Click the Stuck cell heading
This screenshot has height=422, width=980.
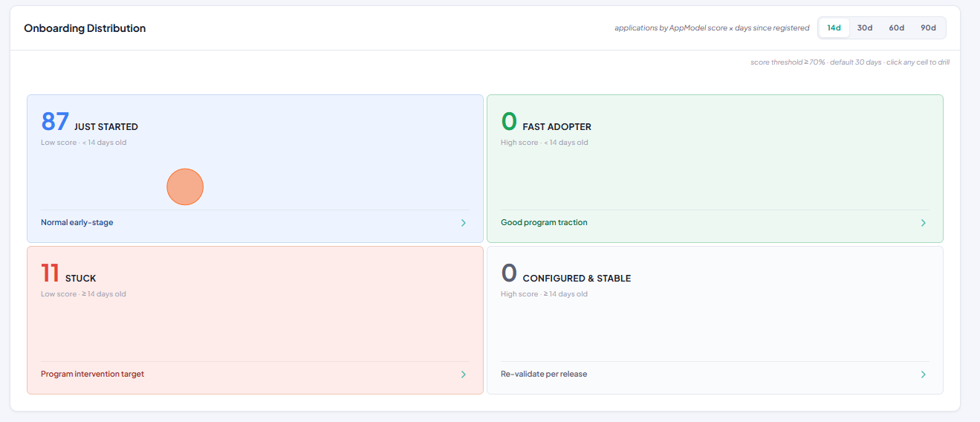point(81,279)
